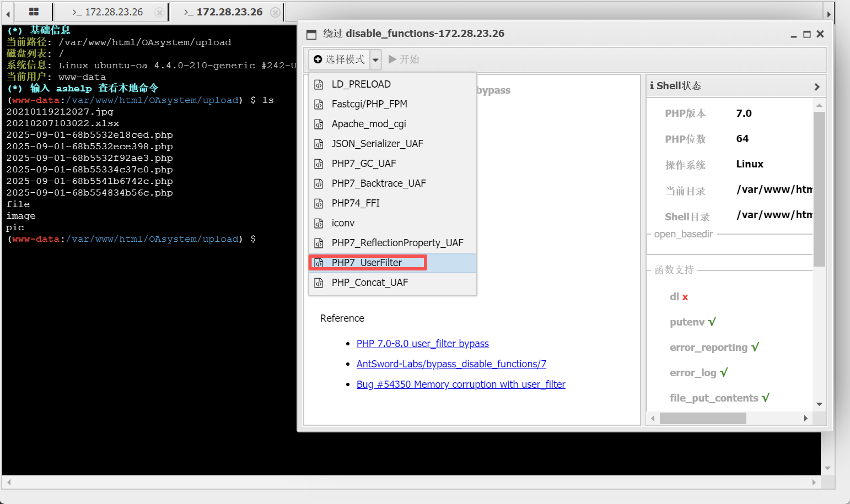The height and width of the screenshot is (504, 850).
Task: Click the file icon beside LD_PRELOAD
Action: tap(319, 84)
